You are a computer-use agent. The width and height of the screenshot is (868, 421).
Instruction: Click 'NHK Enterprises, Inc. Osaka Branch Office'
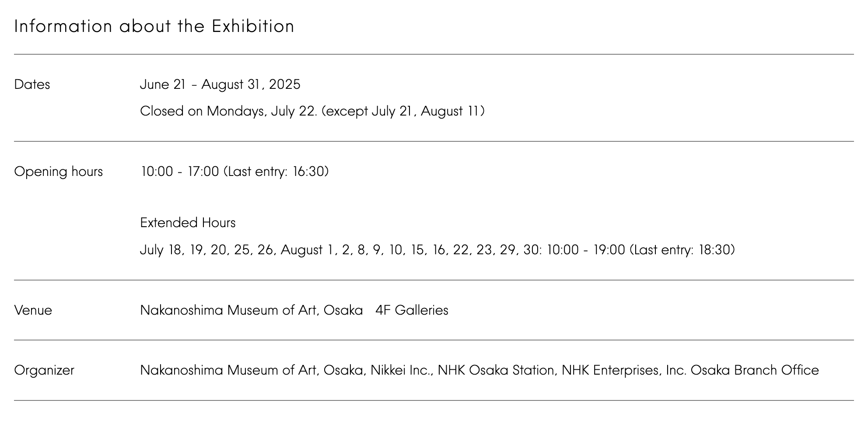(x=690, y=370)
